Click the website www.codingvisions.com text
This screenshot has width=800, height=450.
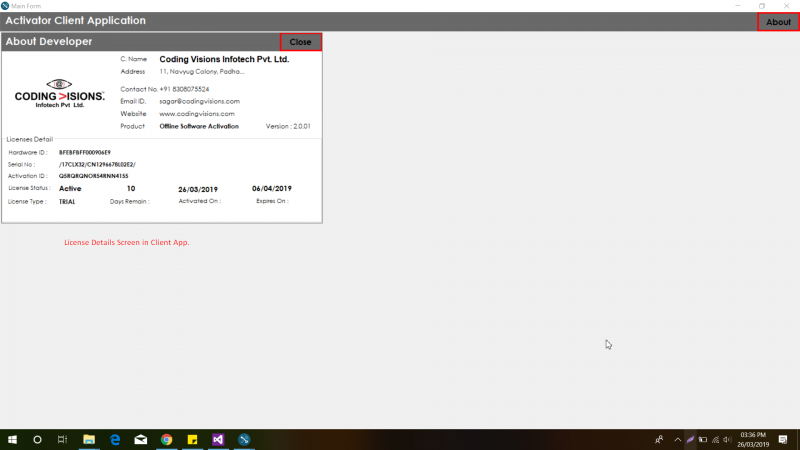197,114
